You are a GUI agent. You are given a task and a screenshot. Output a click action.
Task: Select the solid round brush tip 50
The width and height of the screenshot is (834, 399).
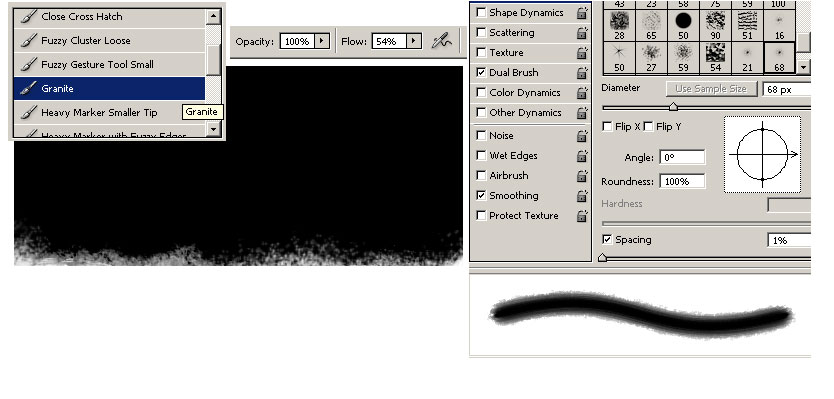pyautogui.click(x=683, y=26)
